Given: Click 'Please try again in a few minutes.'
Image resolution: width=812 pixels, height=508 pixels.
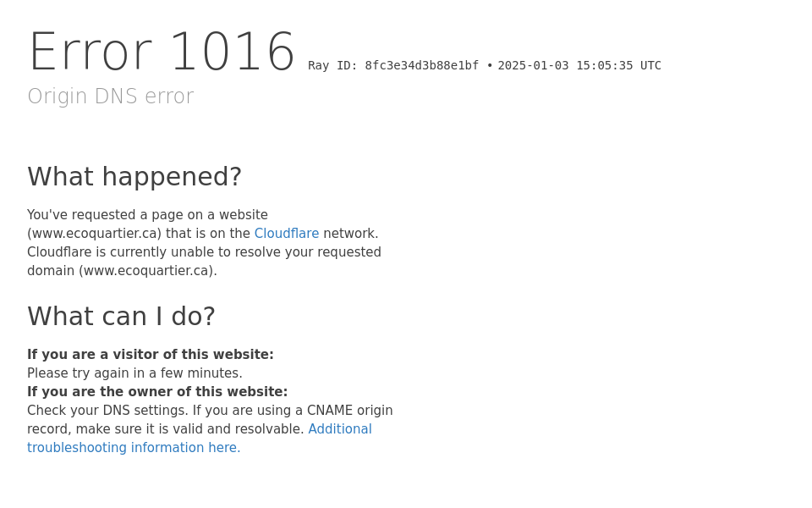Looking at the screenshot, I should pyautogui.click(x=134, y=373).
